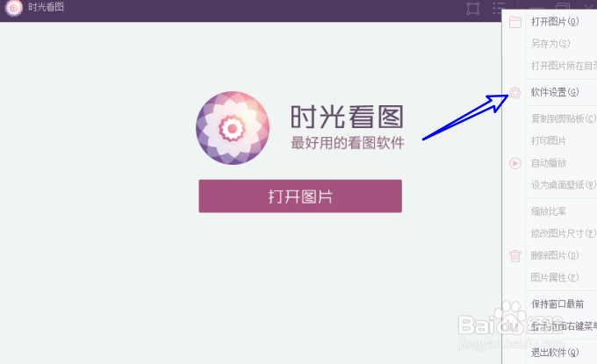This screenshot has height=364, width=597.
Task: Open 图片属性(P) from the menu
Action: [x=555, y=277]
